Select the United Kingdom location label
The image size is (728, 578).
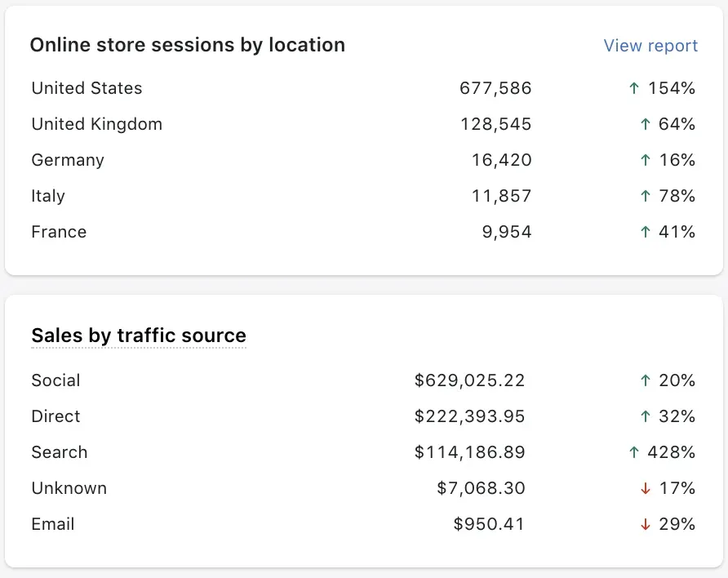96,124
